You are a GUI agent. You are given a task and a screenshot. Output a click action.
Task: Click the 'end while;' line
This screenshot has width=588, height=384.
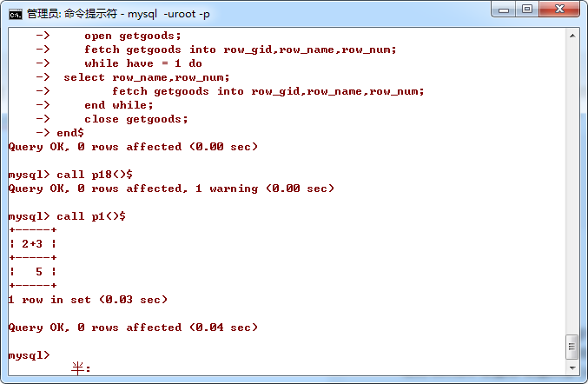[118, 105]
